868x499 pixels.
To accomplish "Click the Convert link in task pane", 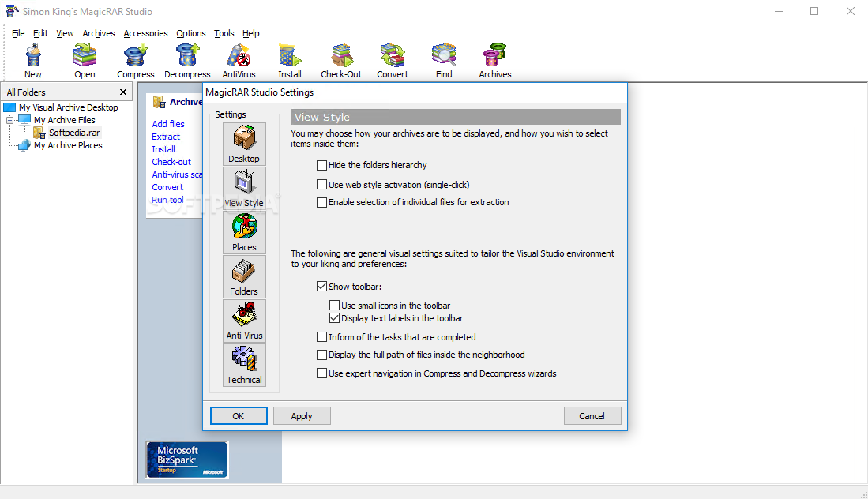I will pos(167,188).
